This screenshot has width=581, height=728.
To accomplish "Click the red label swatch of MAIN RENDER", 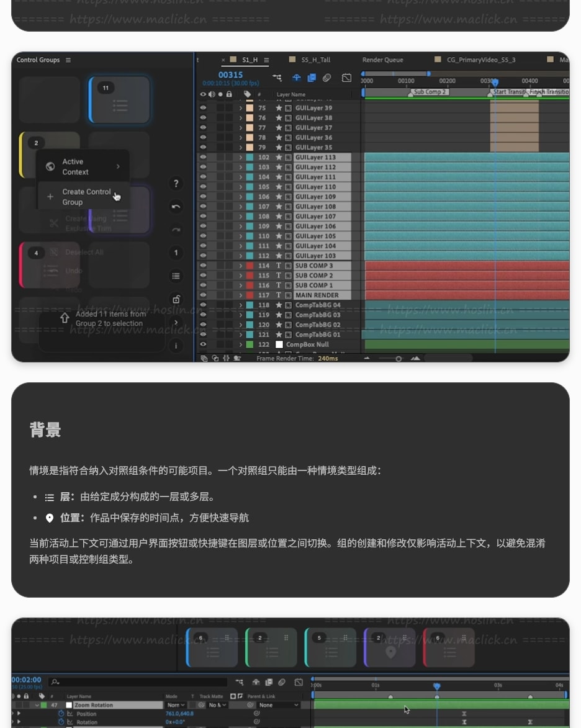I will click(x=250, y=295).
